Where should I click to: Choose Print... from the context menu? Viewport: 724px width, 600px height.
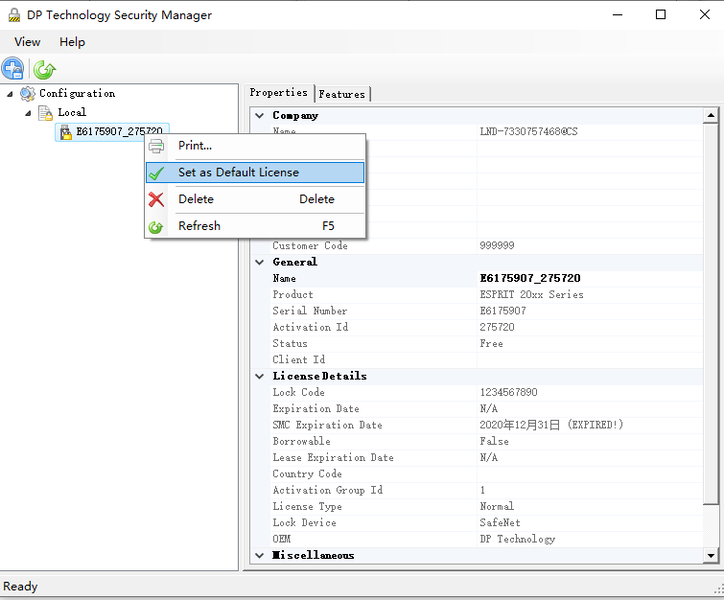click(255, 146)
